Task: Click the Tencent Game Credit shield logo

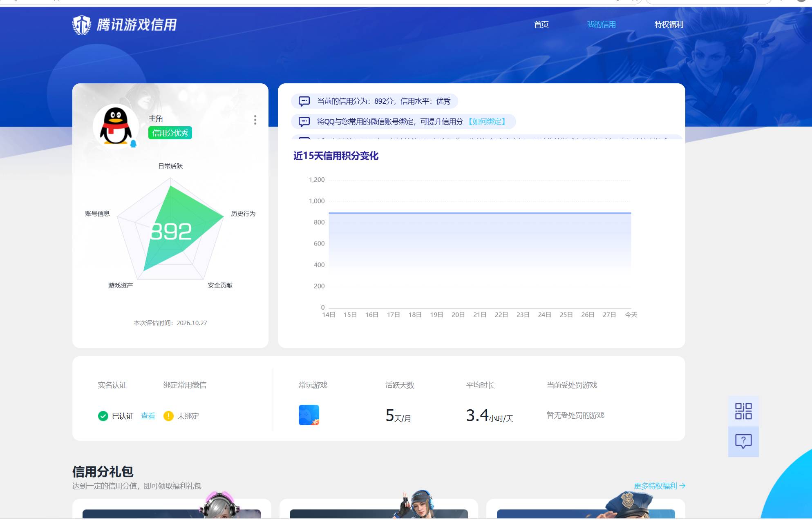Action: point(82,25)
